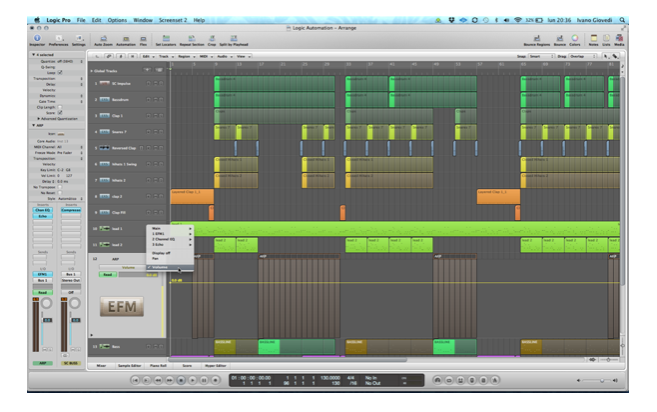
Task: Click the Bassdrum track icon
Action: pyautogui.click(x=104, y=99)
